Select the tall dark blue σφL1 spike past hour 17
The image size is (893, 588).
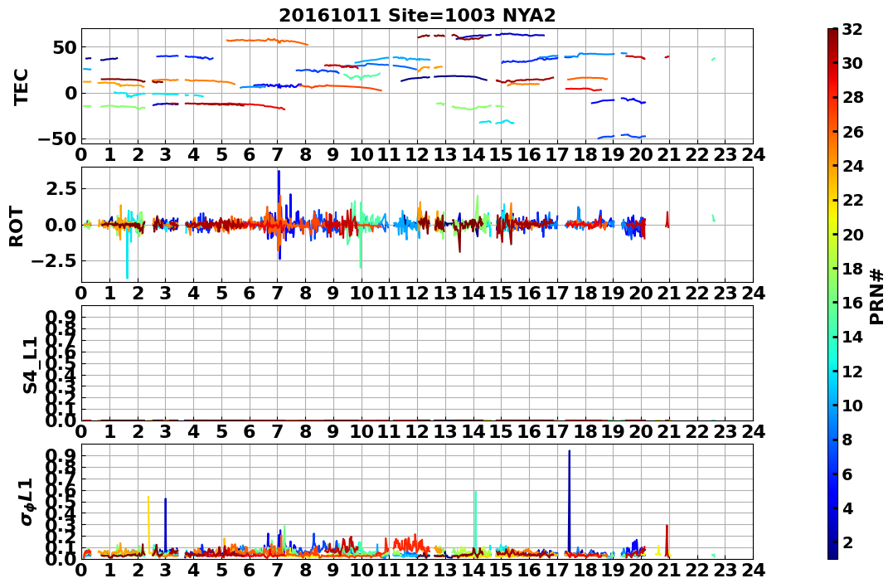point(569,502)
